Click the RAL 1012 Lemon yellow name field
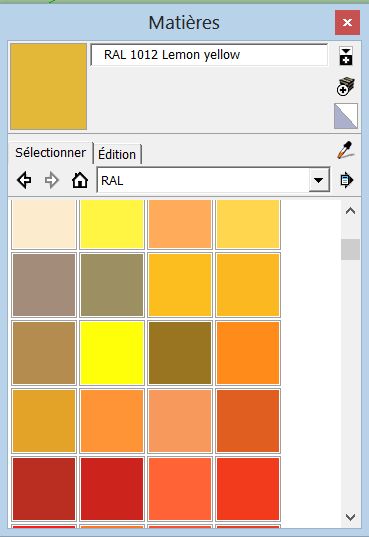 (x=209, y=55)
